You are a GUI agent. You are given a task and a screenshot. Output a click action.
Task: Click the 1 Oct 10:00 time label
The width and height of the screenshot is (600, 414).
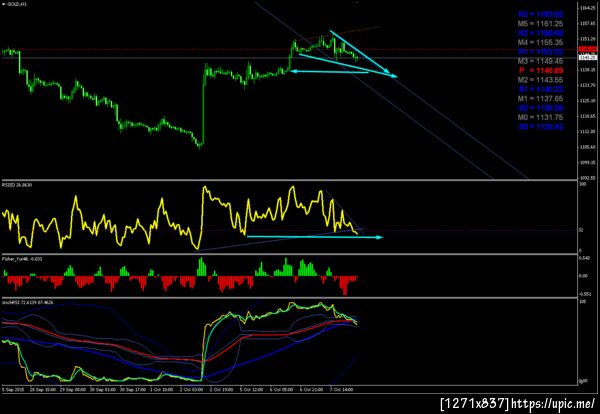coord(163,390)
